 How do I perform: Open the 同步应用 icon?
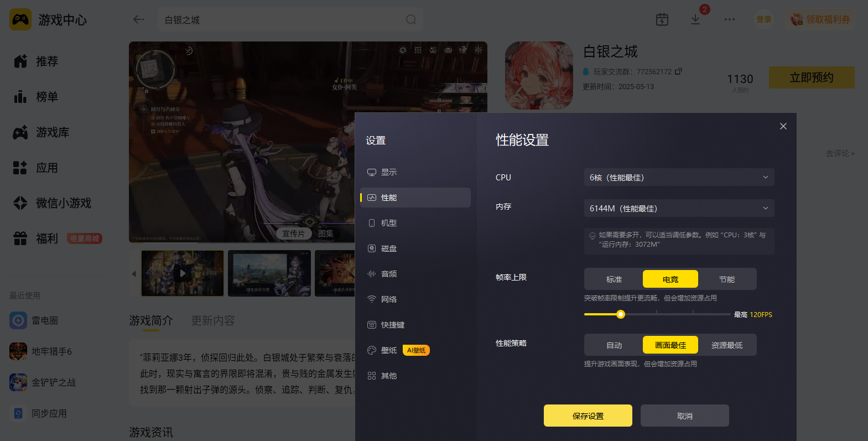pos(18,413)
